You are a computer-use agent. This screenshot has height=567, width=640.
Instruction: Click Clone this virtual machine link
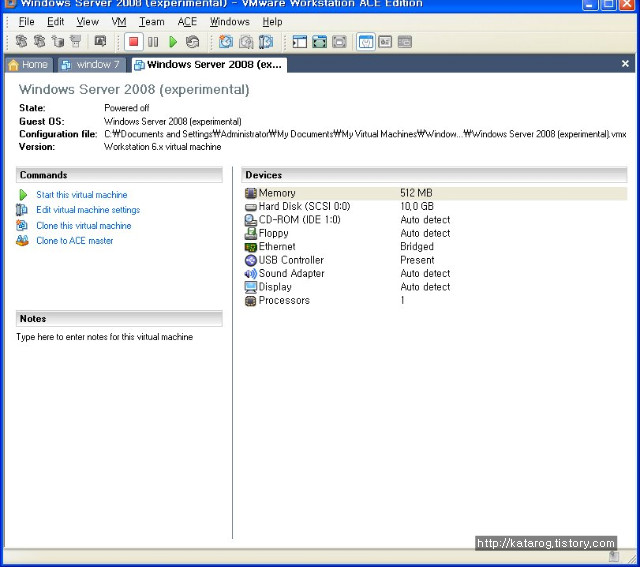84,225
